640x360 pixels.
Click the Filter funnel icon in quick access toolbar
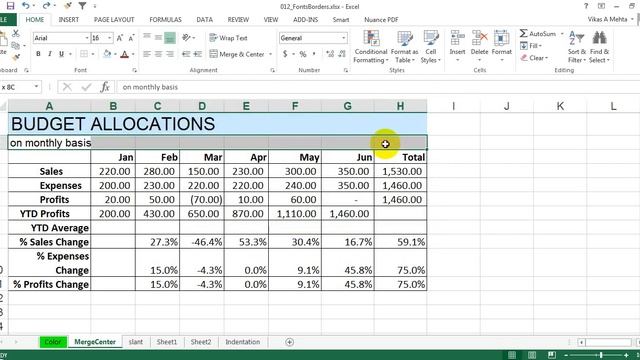(x=82, y=6)
